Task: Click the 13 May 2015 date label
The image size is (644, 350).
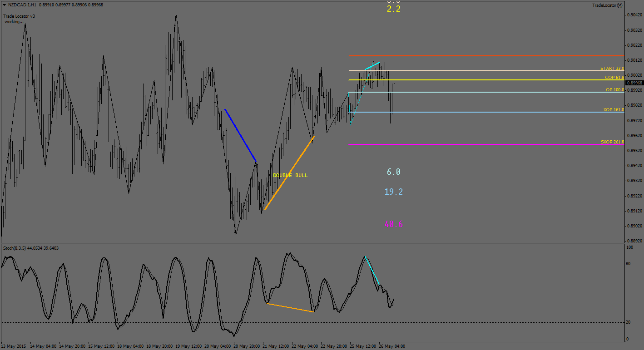Action: (x=15, y=346)
